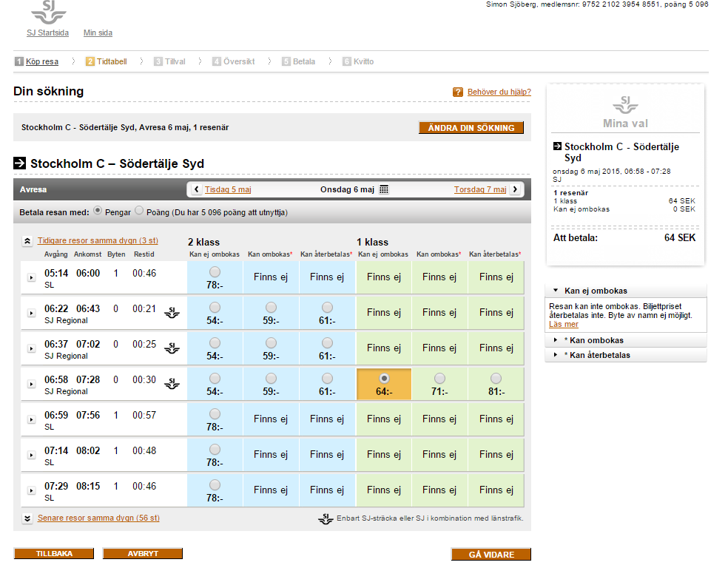Select Poäng as payment method

139,212
